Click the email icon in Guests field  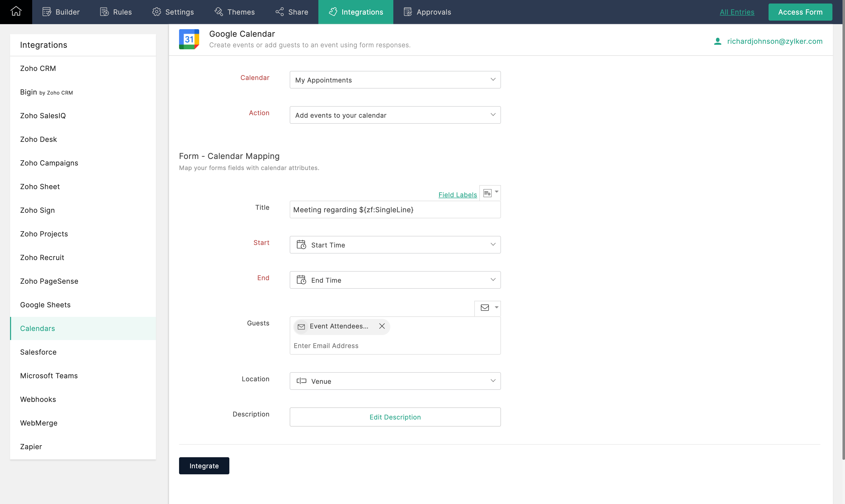coord(485,307)
